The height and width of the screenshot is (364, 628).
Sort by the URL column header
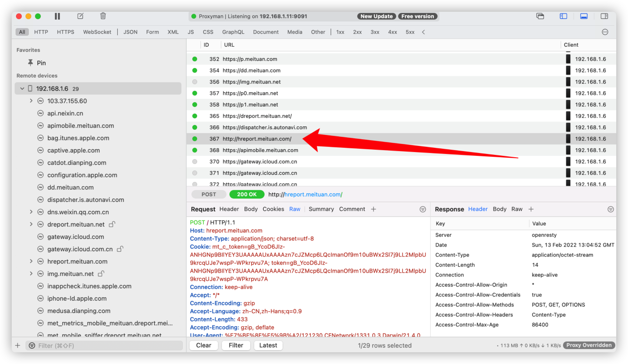pos(229,45)
